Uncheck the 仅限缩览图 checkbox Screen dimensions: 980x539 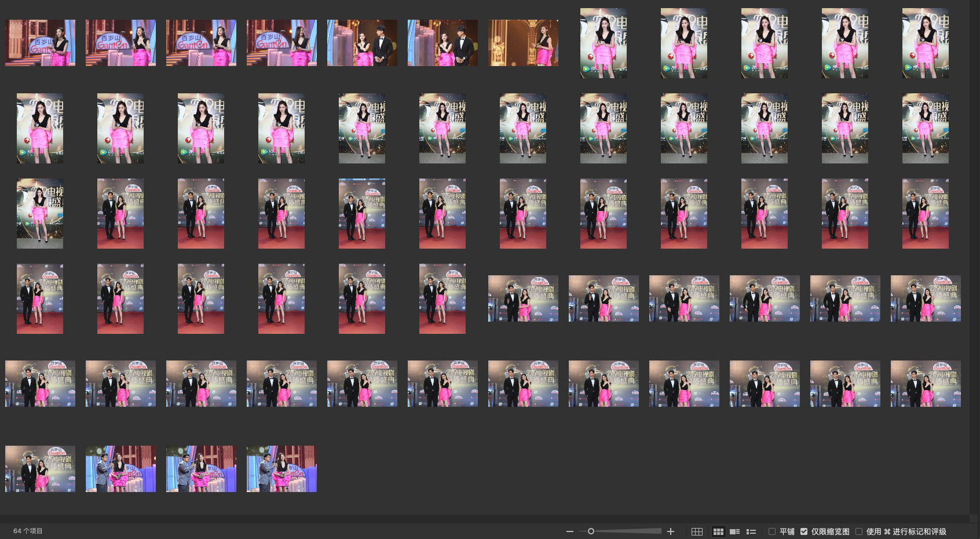804,531
